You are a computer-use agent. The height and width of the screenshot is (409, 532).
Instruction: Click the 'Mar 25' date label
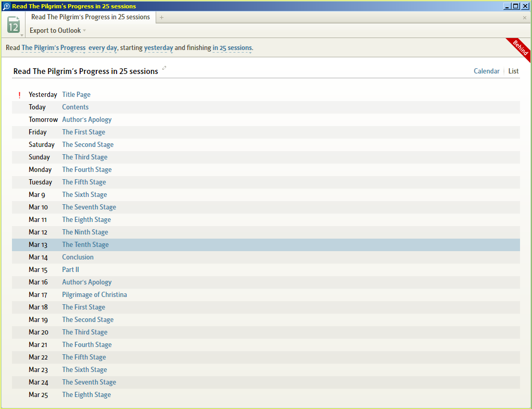(39, 395)
